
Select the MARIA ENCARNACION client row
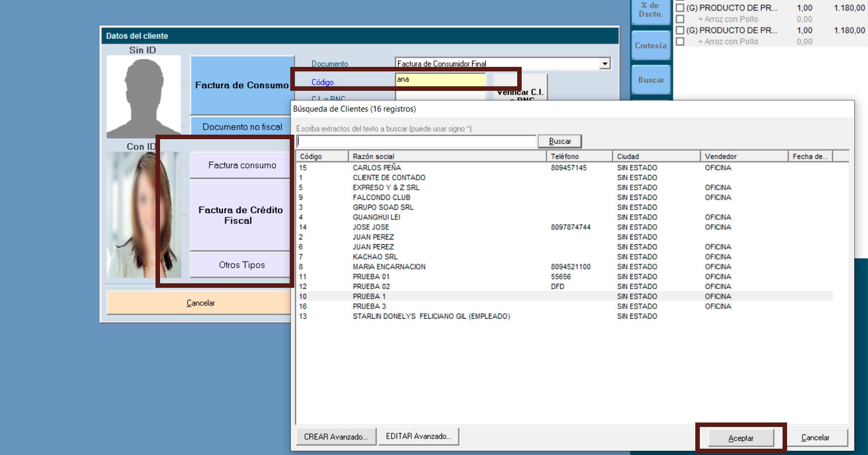click(389, 267)
